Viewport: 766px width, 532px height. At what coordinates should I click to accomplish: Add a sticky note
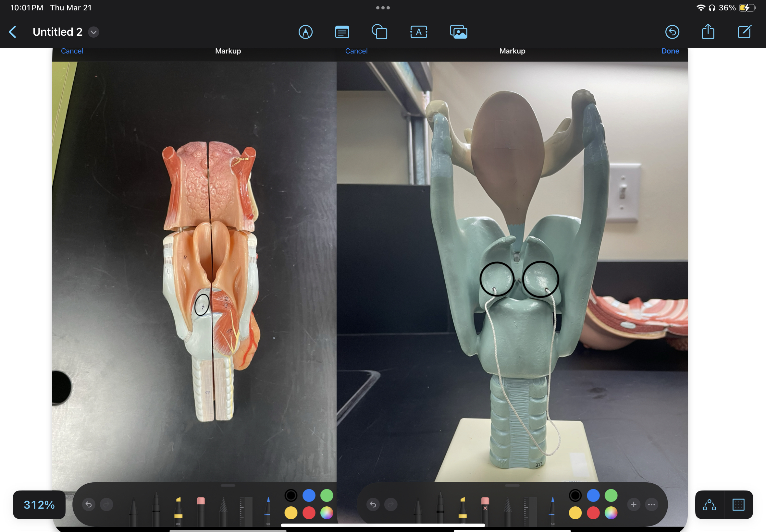[342, 32]
